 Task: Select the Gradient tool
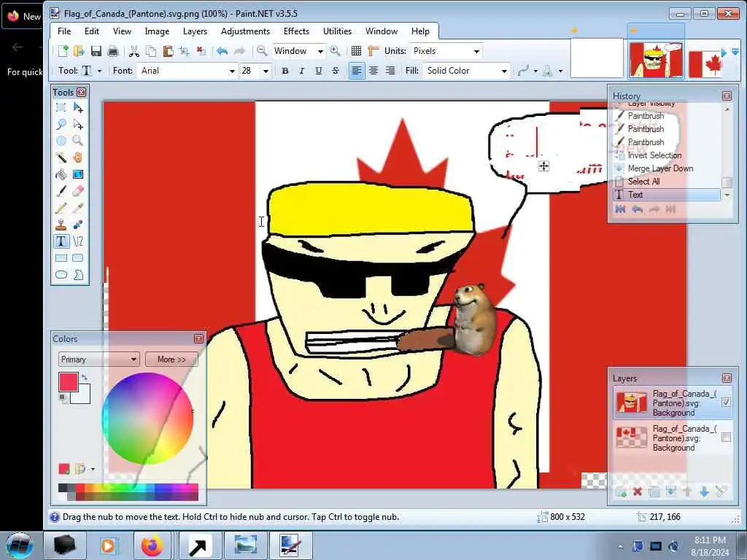78,174
